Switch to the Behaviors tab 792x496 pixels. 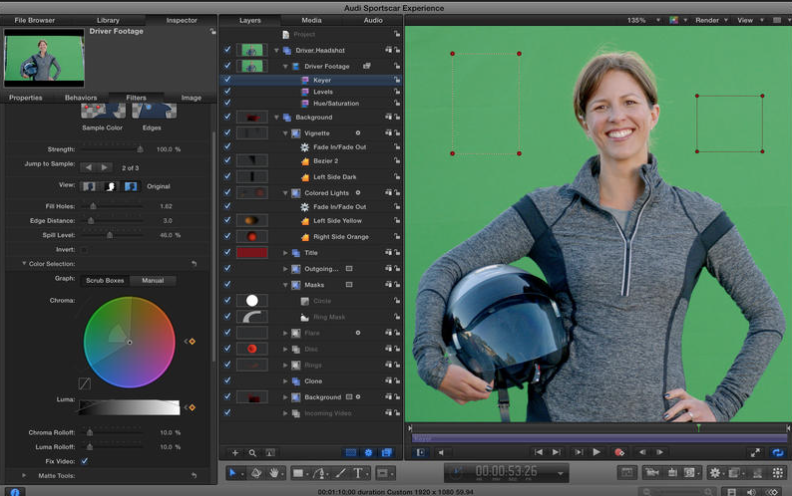click(81, 98)
